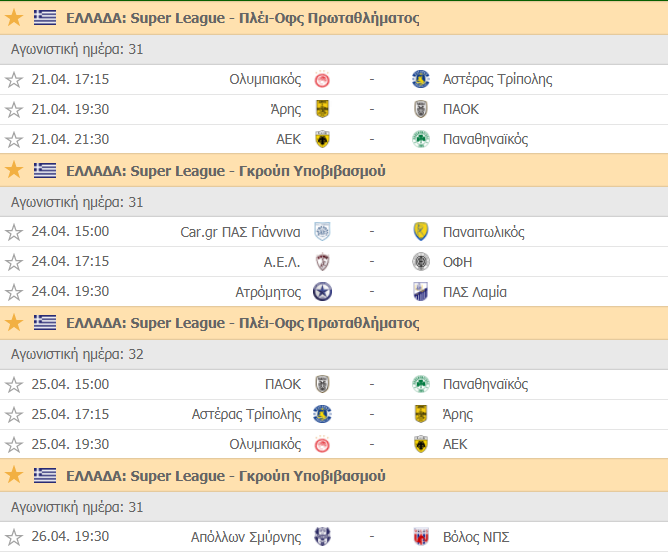
Task: Click the Car.gr ΠΑΣ Γιάννινα team name
Action: pyautogui.click(x=240, y=232)
